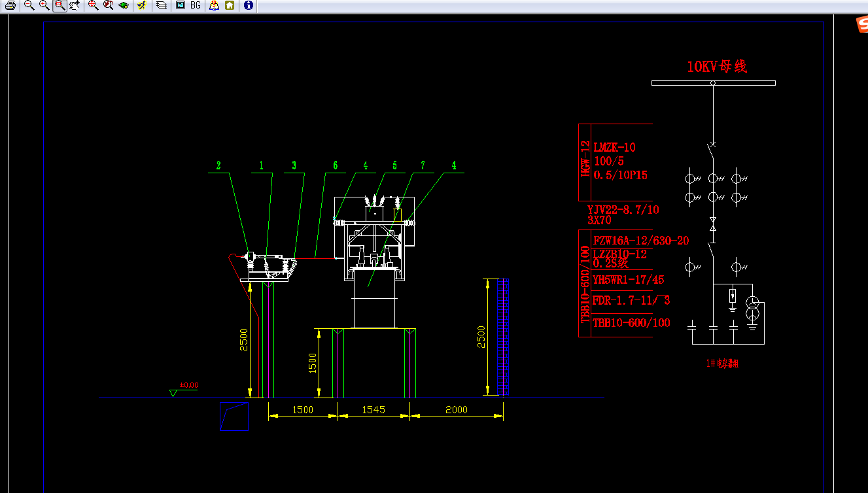Click the "0.5/10P15" label
Screen dimensions: 868x493
pos(621,175)
